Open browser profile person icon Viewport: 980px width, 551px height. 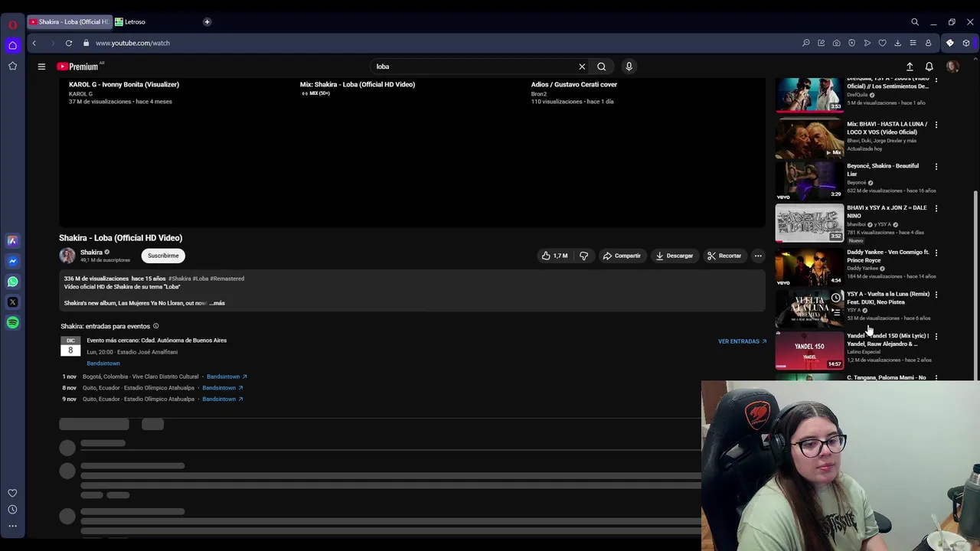[929, 43]
